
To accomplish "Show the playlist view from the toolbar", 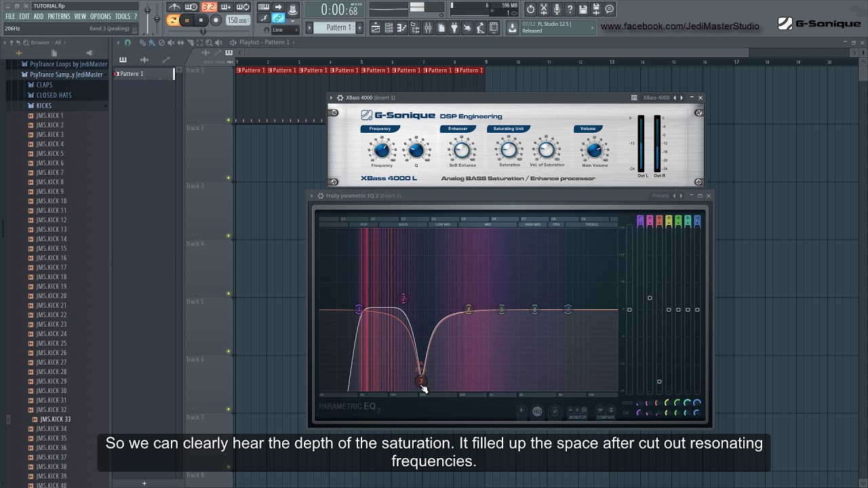I will point(376,27).
